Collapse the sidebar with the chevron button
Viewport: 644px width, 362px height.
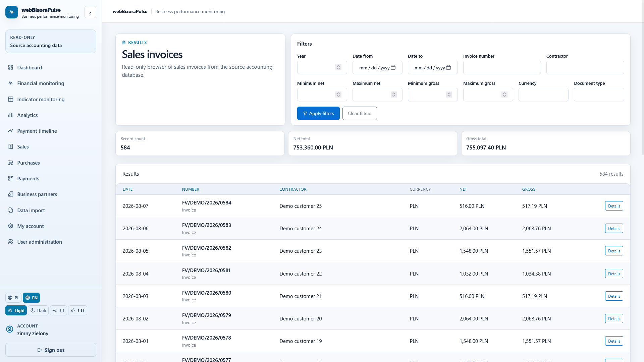(90, 12)
